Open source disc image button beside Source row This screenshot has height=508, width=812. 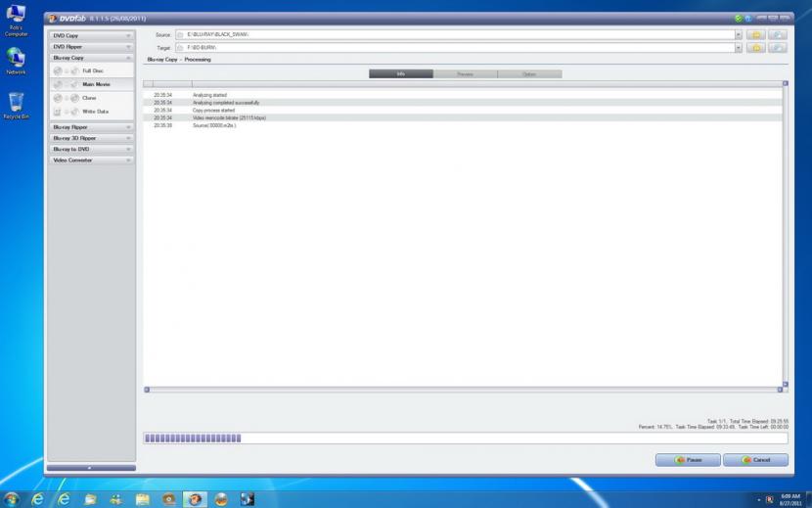click(x=778, y=34)
